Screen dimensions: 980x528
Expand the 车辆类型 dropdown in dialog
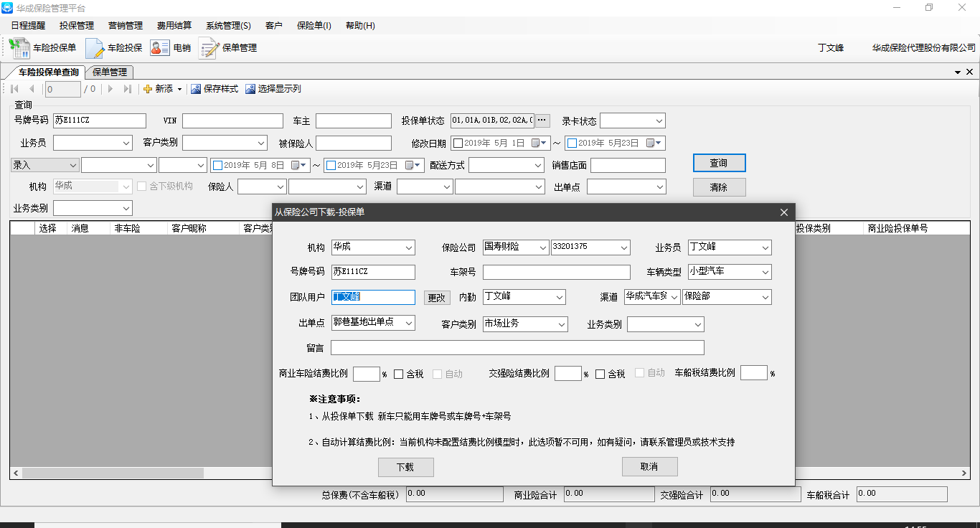click(x=765, y=273)
